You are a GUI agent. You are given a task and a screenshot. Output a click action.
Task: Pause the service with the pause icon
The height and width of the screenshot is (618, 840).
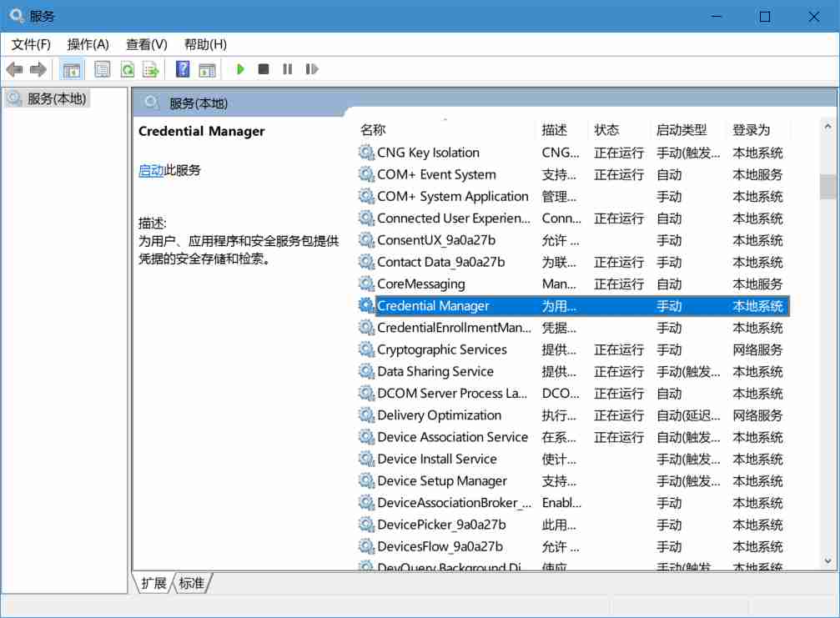tap(286, 69)
